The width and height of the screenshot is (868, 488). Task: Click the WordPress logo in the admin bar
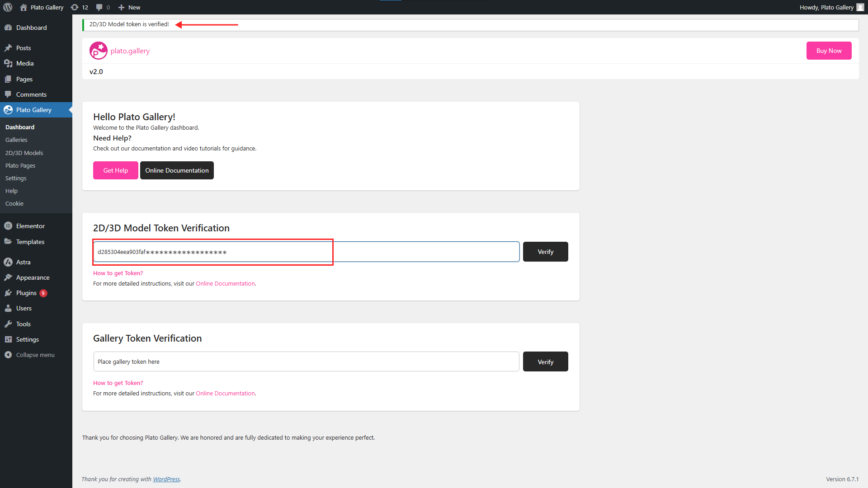8,7
